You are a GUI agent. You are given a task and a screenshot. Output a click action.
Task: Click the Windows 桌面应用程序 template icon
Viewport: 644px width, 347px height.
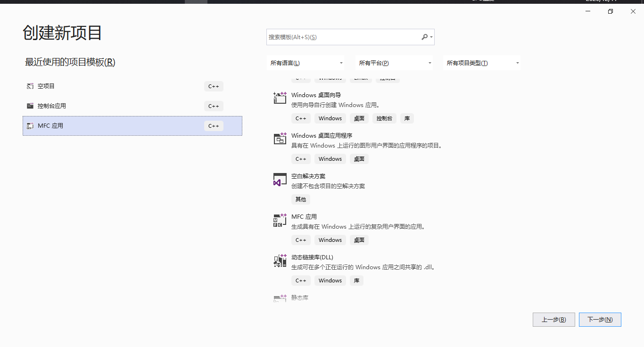coord(280,139)
